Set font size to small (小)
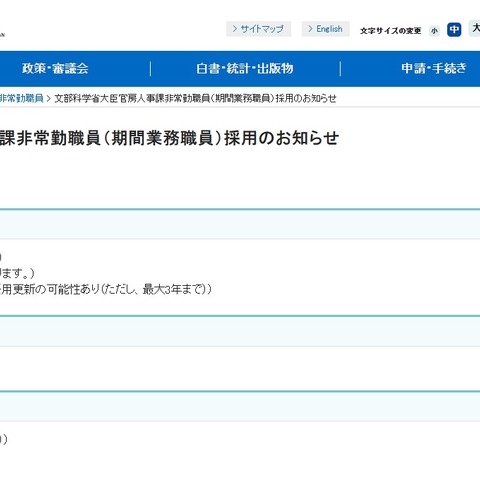480x480 pixels. [434, 31]
